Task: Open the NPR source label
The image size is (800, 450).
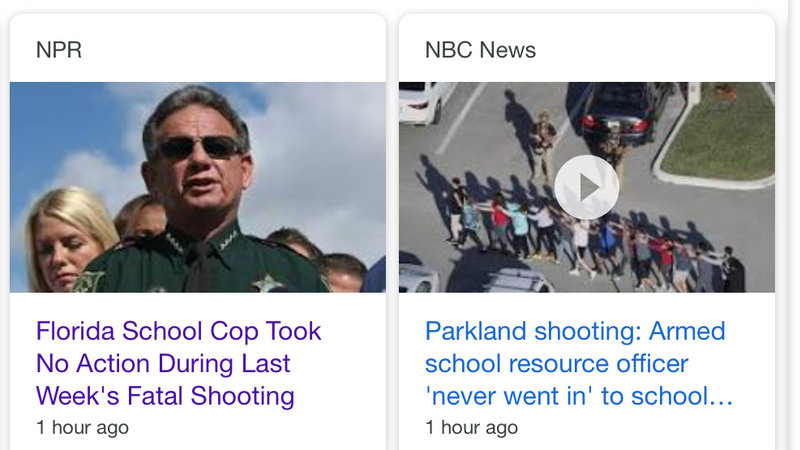Action: click(x=59, y=50)
